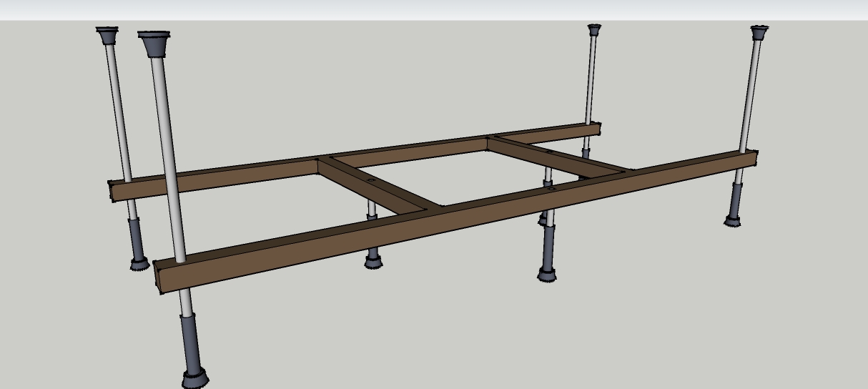
Task: Click the back-left leg's foot pad
Action: 139,264
